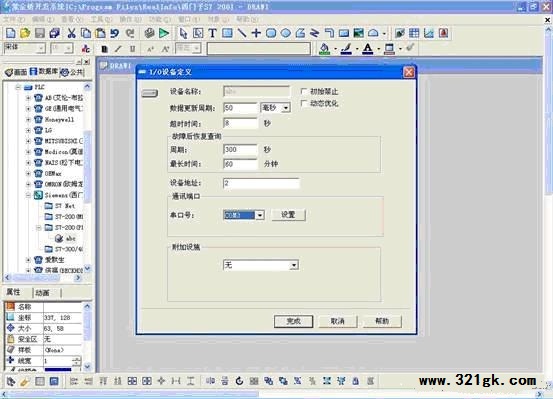Click the 超时时间 input field

click(241, 123)
